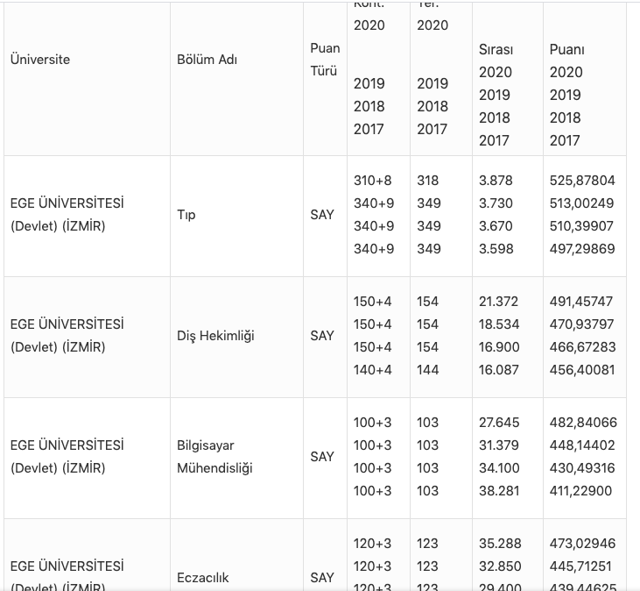Select the ranking value '31.379'

(499, 445)
